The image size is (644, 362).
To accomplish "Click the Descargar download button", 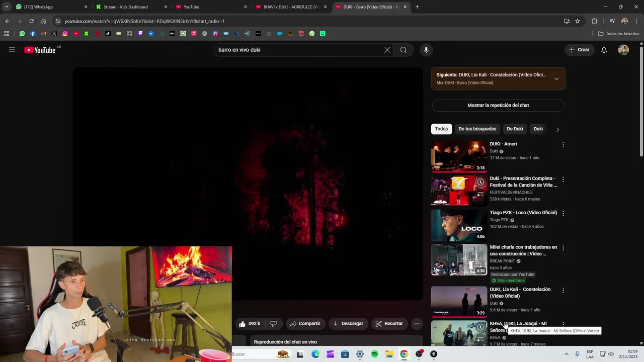I will tap(348, 323).
